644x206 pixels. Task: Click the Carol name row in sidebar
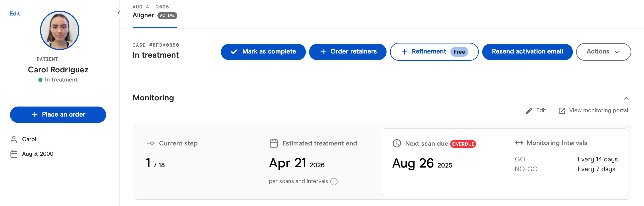pyautogui.click(x=29, y=139)
